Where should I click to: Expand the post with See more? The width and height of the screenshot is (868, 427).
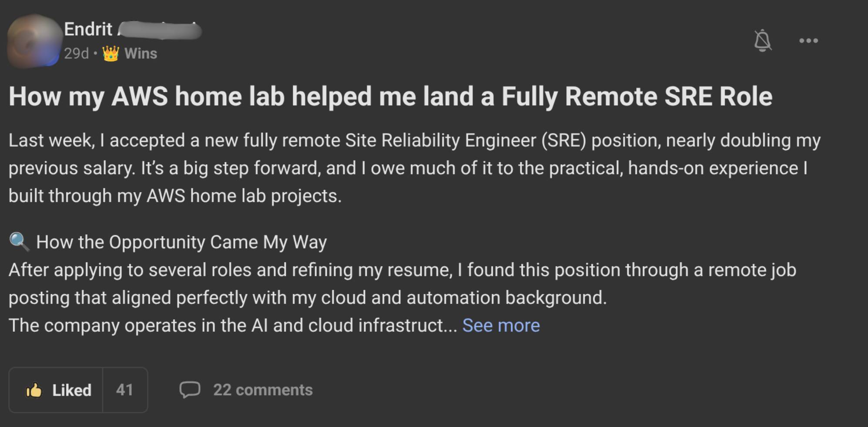click(501, 326)
